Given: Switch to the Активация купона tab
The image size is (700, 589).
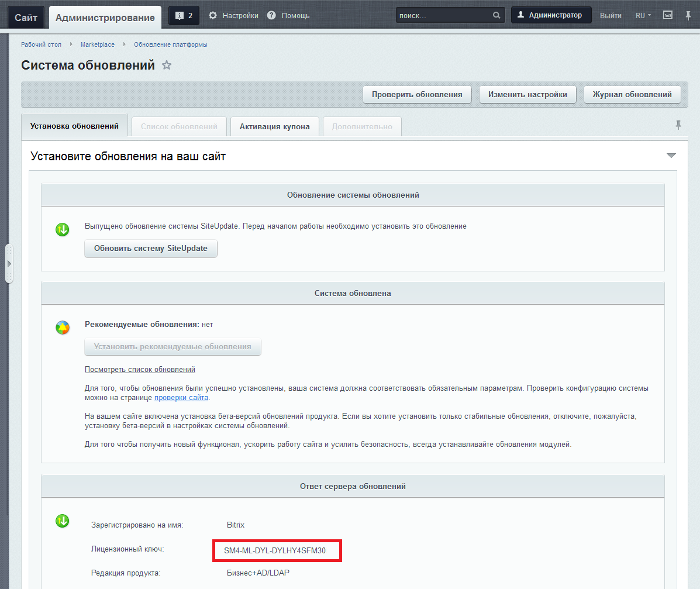Looking at the screenshot, I should pyautogui.click(x=274, y=126).
